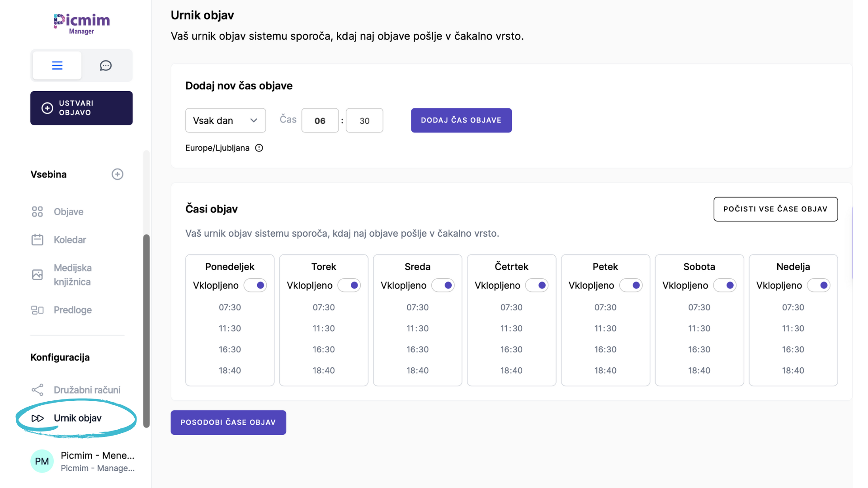Focus the hour input field showing 06

[320, 121]
